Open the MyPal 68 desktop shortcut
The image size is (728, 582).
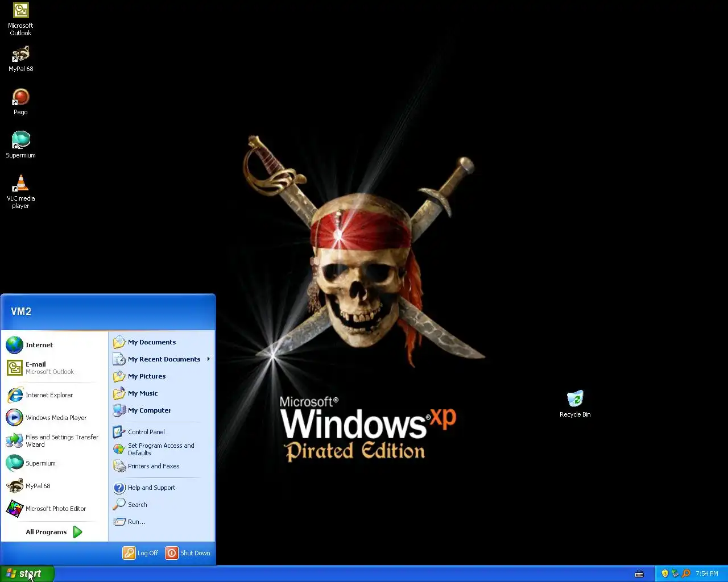[20, 59]
